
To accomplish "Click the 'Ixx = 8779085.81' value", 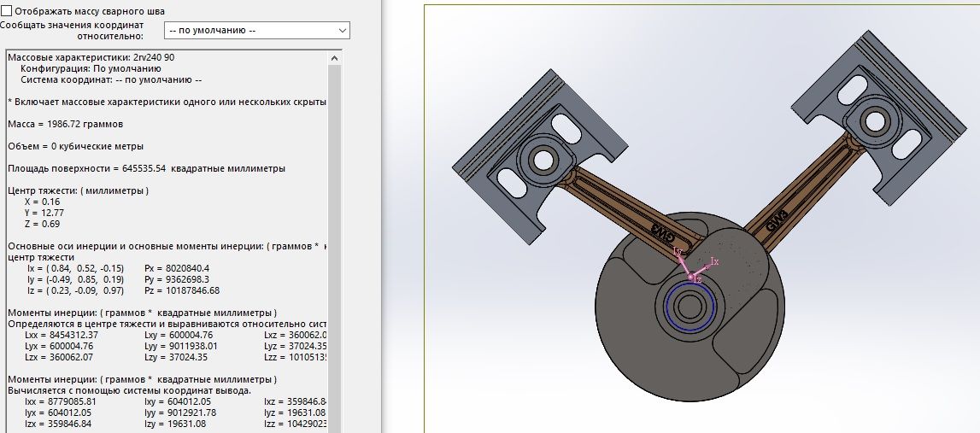I will 61,401.
